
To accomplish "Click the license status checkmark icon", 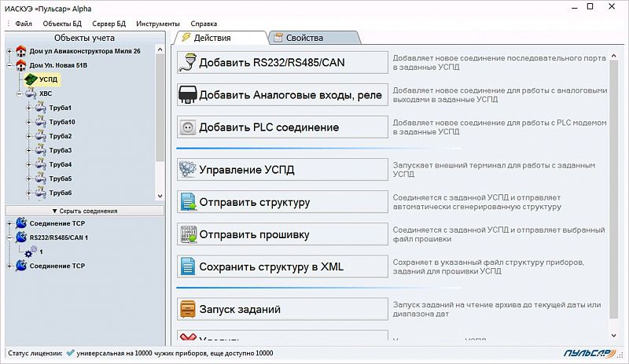I will click(70, 353).
